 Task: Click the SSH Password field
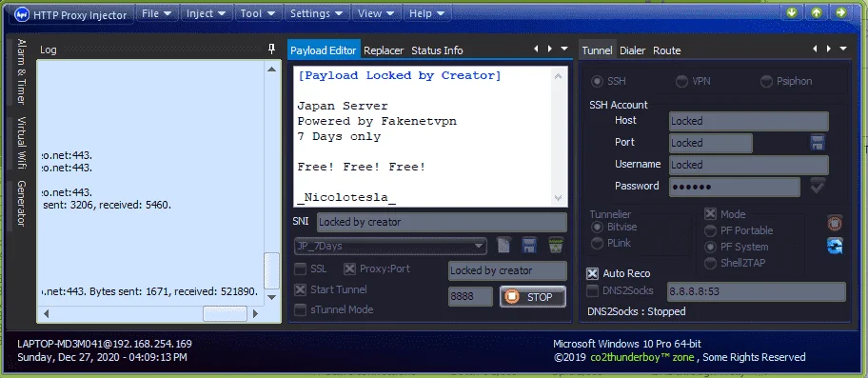734,187
